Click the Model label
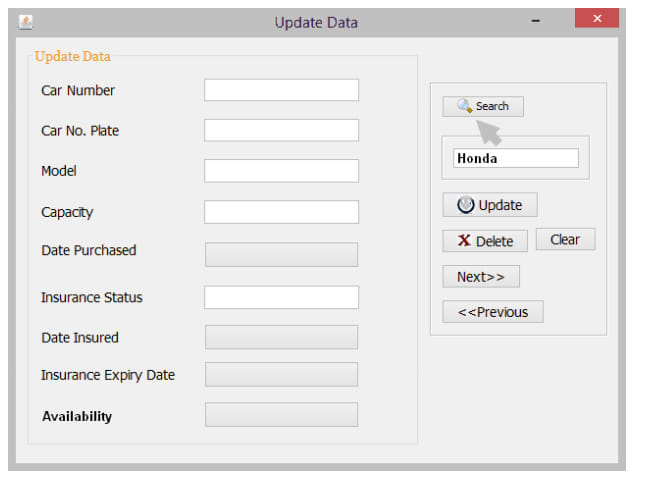 click(x=59, y=171)
